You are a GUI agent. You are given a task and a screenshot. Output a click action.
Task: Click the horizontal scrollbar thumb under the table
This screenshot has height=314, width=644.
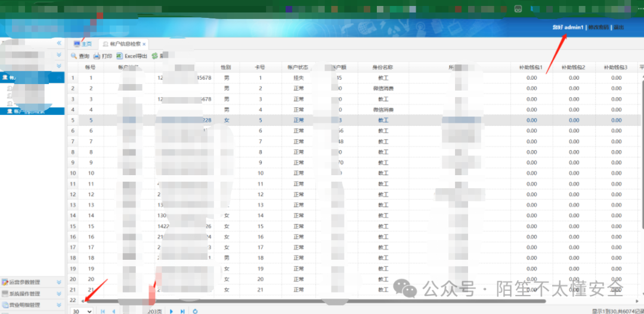tap(315, 301)
